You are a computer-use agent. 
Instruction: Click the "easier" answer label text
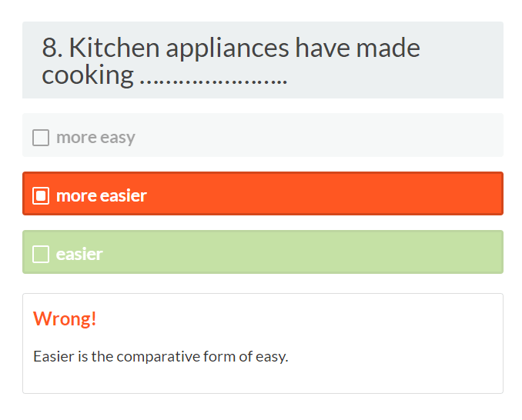[79, 254]
